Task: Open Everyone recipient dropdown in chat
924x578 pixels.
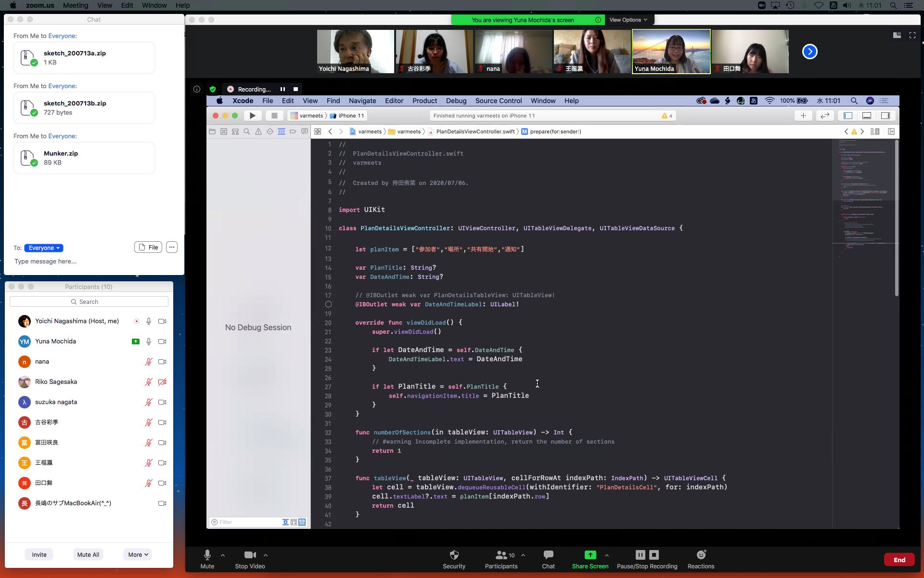Action: 44,248
